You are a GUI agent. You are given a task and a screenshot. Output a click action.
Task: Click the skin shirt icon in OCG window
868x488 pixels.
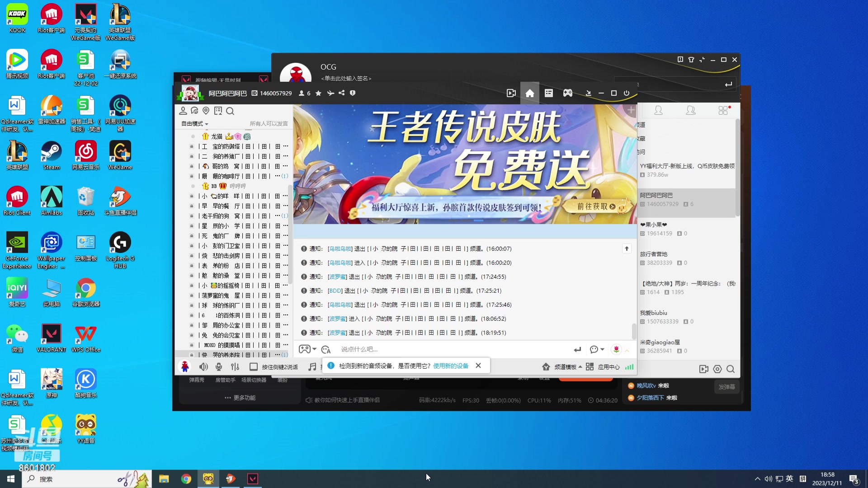coord(691,60)
